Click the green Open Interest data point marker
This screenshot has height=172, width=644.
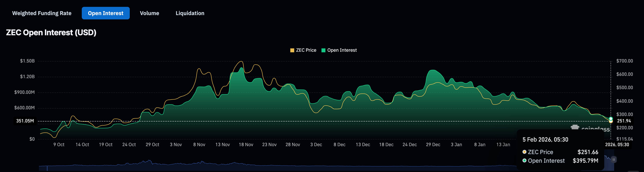611,118
